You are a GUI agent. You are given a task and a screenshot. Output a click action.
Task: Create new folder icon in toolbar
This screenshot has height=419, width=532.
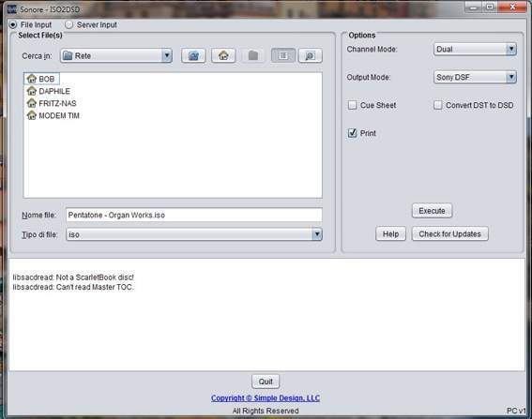pos(253,55)
